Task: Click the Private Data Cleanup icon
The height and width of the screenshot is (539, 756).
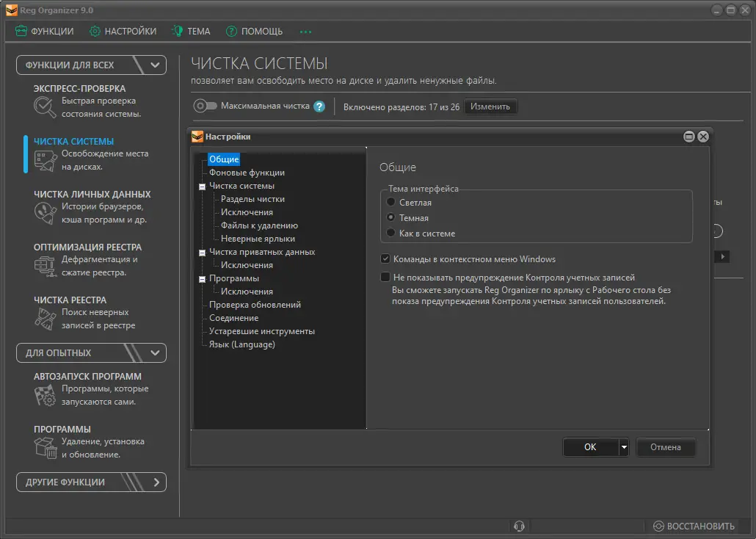Action: tap(46, 214)
